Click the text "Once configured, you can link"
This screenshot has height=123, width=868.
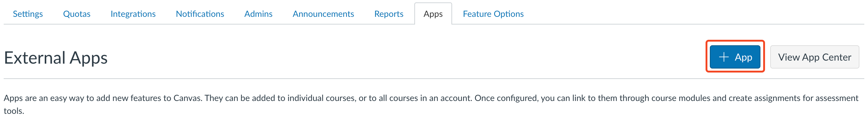coord(530,98)
